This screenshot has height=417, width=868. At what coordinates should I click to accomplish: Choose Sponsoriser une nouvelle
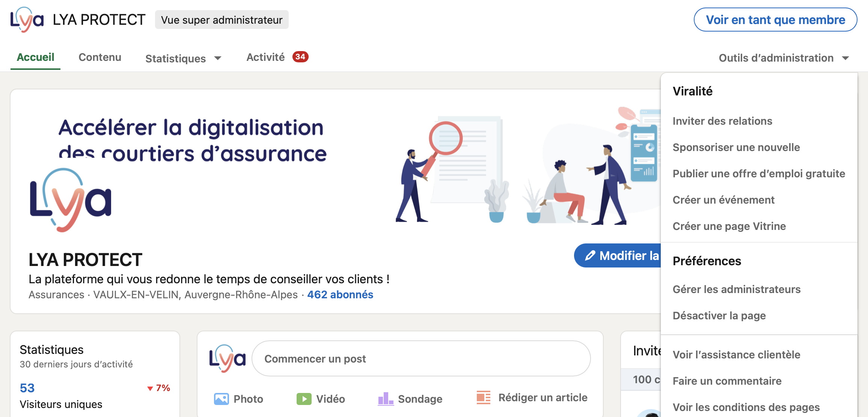736,147
